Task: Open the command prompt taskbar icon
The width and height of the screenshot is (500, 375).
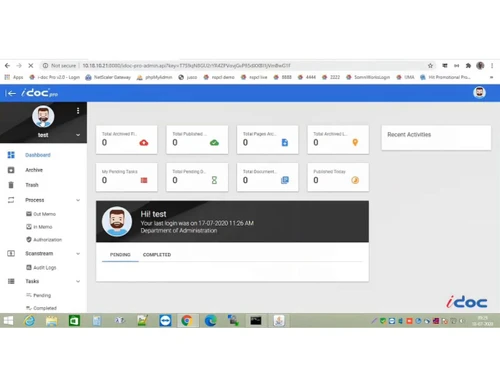Action: point(256,321)
